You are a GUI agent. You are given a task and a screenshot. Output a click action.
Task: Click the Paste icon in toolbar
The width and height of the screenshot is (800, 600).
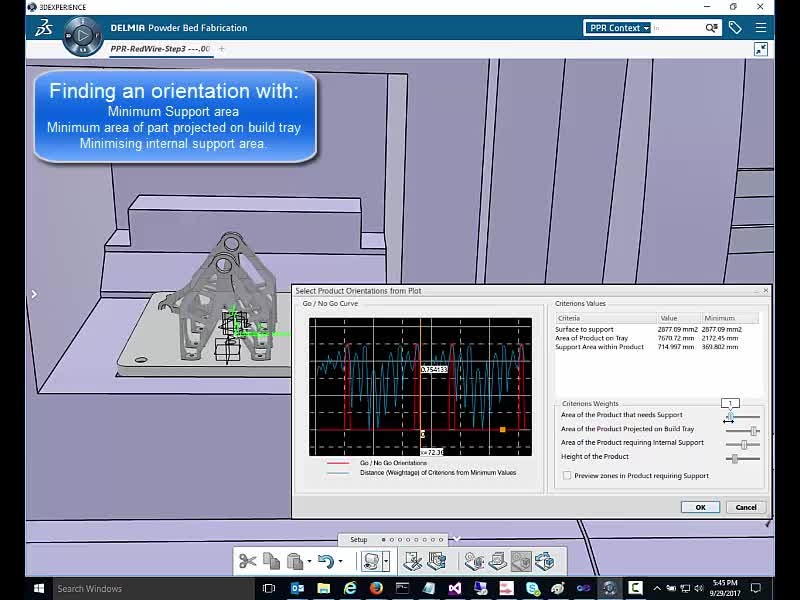(295, 561)
